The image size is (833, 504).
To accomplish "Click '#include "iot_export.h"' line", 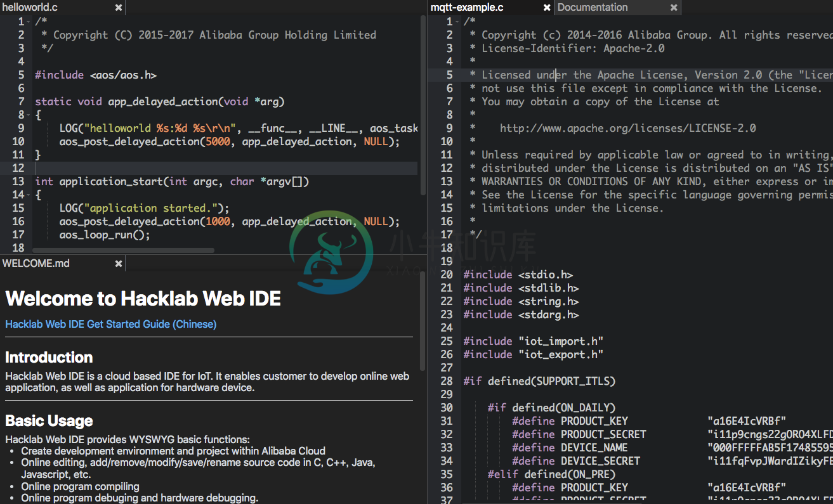I will (534, 354).
